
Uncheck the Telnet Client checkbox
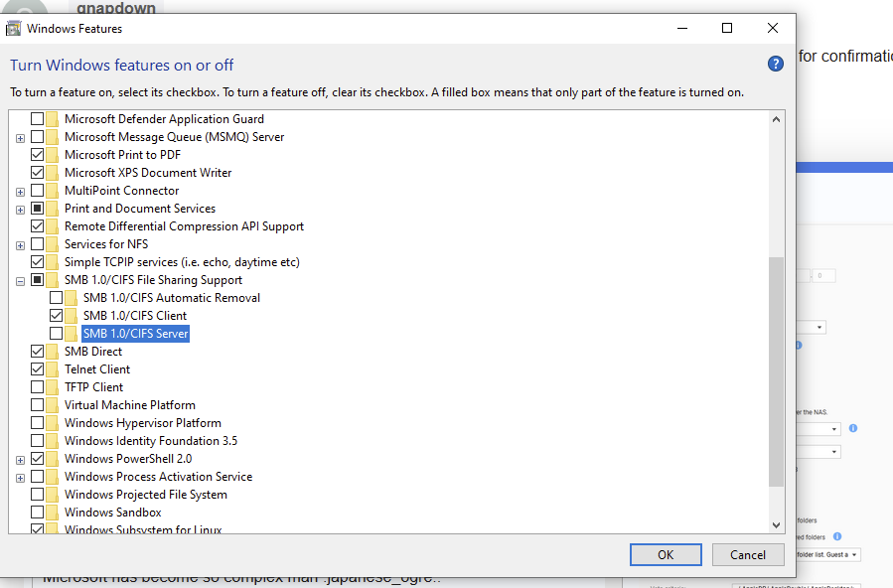point(38,369)
